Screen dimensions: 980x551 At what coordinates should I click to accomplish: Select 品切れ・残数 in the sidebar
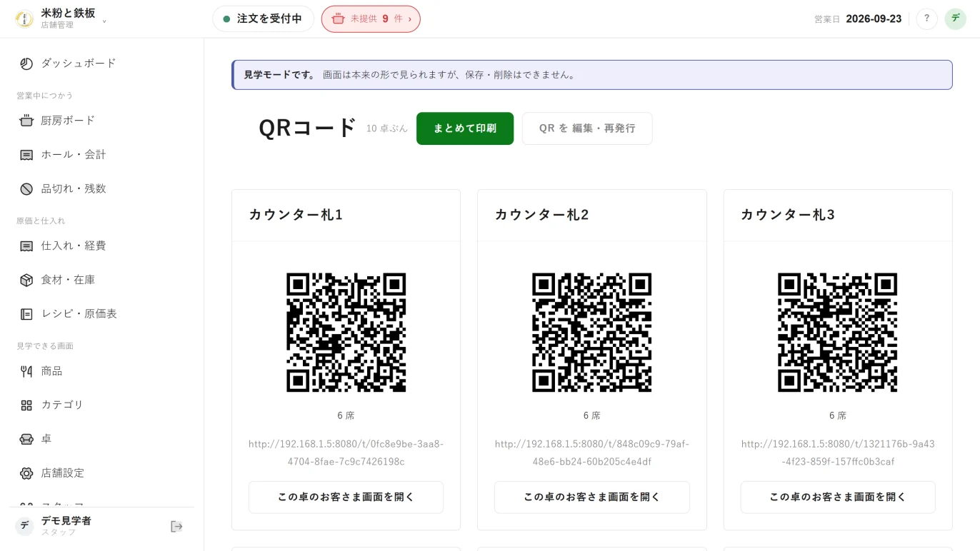pyautogui.click(x=101, y=189)
